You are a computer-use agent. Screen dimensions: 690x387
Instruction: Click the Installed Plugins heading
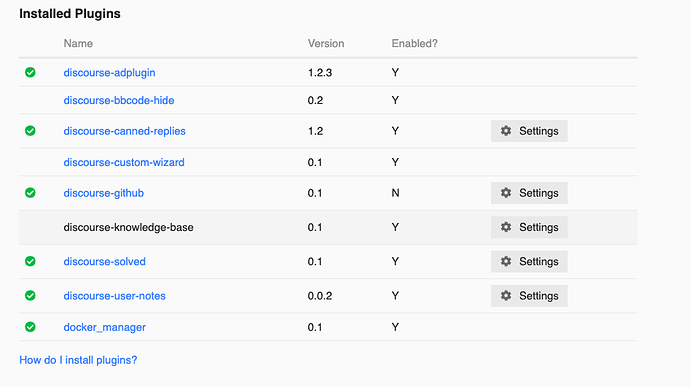(x=70, y=14)
